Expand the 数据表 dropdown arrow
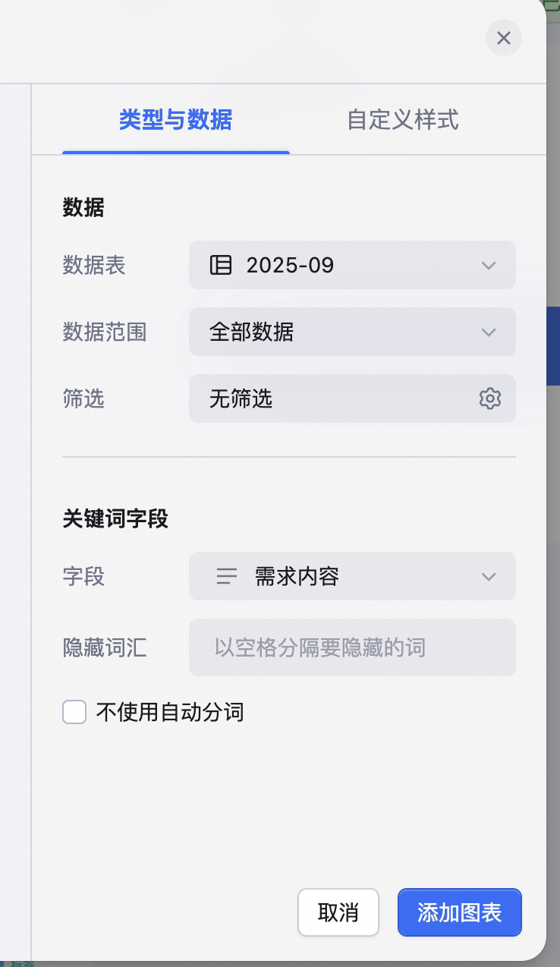The image size is (560, 967). click(x=489, y=265)
